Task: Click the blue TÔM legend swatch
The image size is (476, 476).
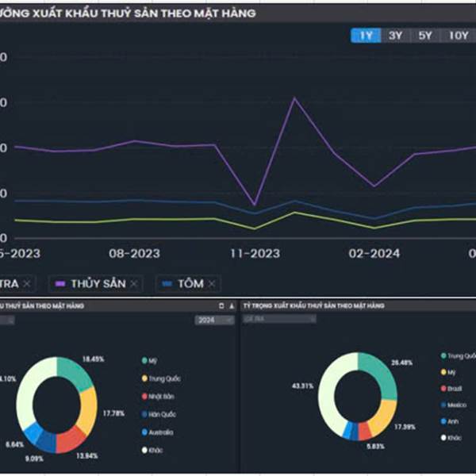Action: pos(167,284)
